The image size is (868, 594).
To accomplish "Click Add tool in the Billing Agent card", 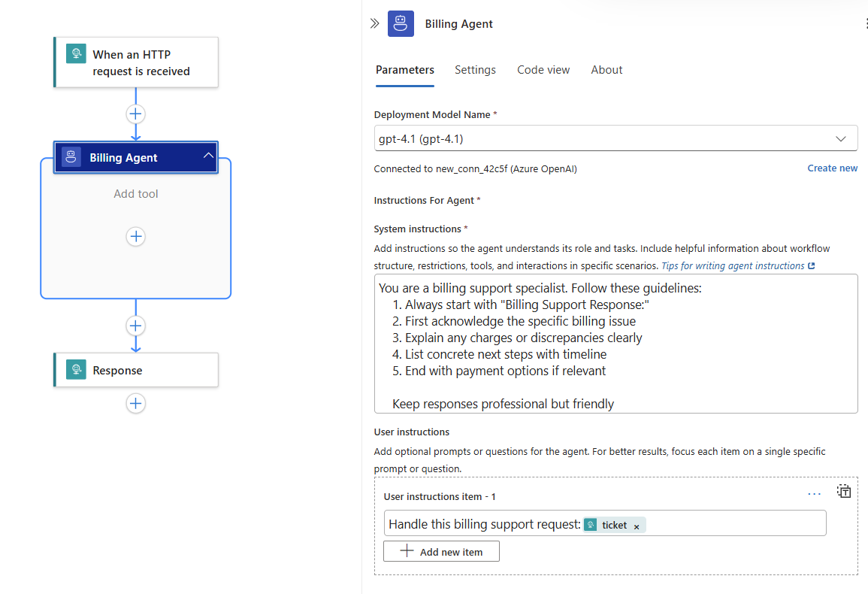I will [135, 193].
